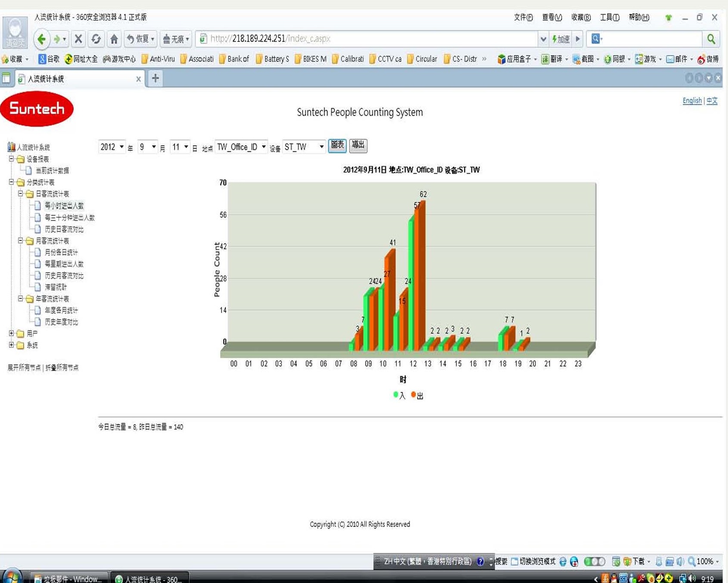Toggle the orange 出 legend marker
The height and width of the screenshot is (583, 728).
413,395
